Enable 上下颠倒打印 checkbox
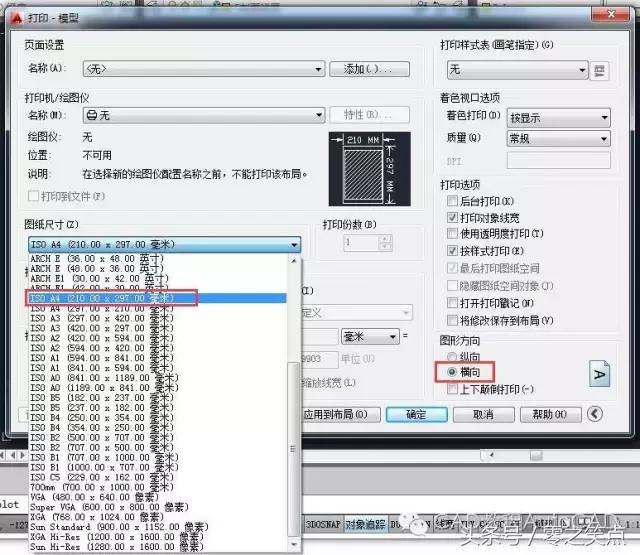This screenshot has width=640, height=555. (x=452, y=389)
